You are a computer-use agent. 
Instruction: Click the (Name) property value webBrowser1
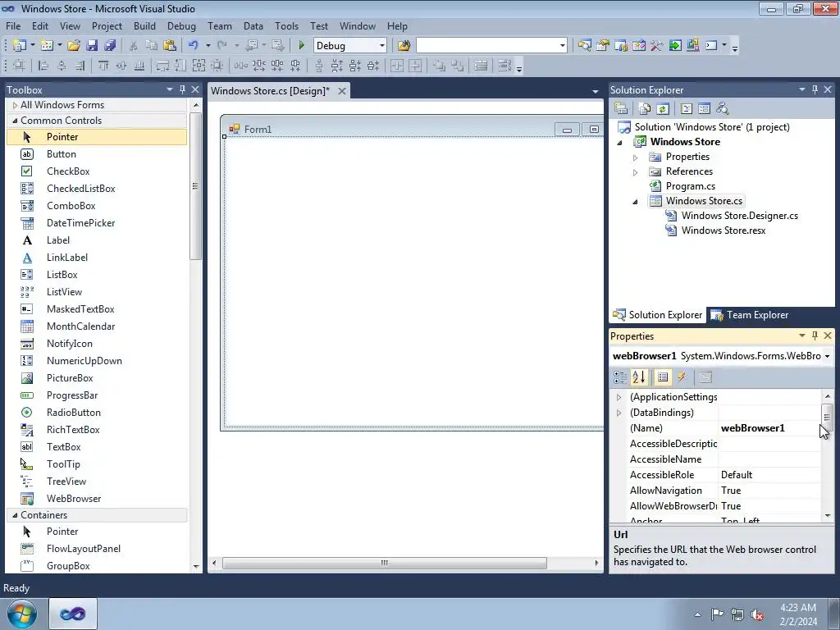pos(769,428)
